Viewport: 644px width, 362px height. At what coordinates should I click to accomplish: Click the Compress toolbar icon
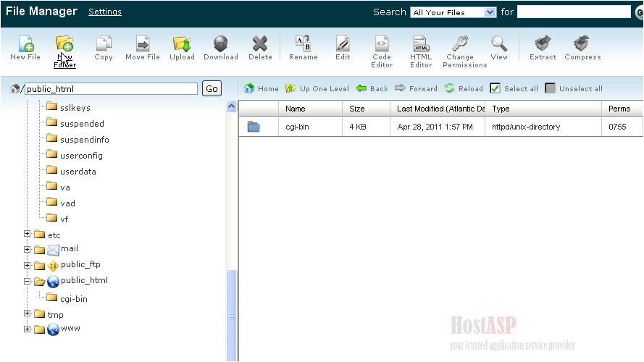(x=582, y=44)
